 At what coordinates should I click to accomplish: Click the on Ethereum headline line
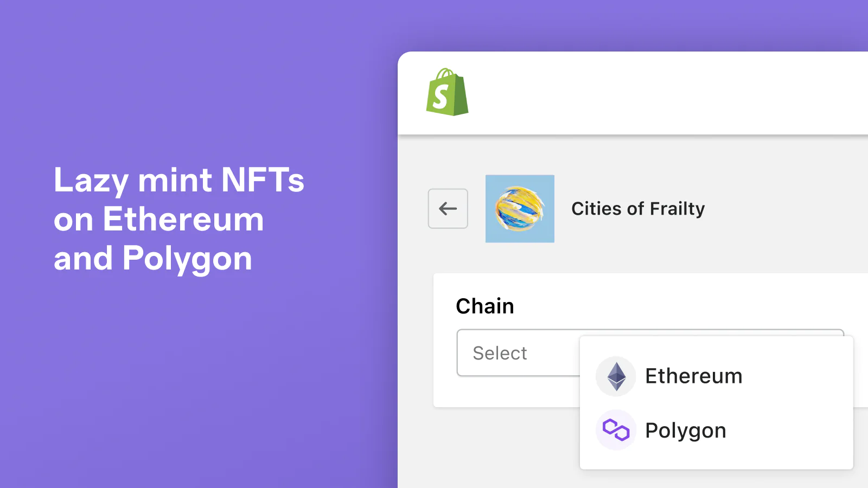[x=159, y=220]
